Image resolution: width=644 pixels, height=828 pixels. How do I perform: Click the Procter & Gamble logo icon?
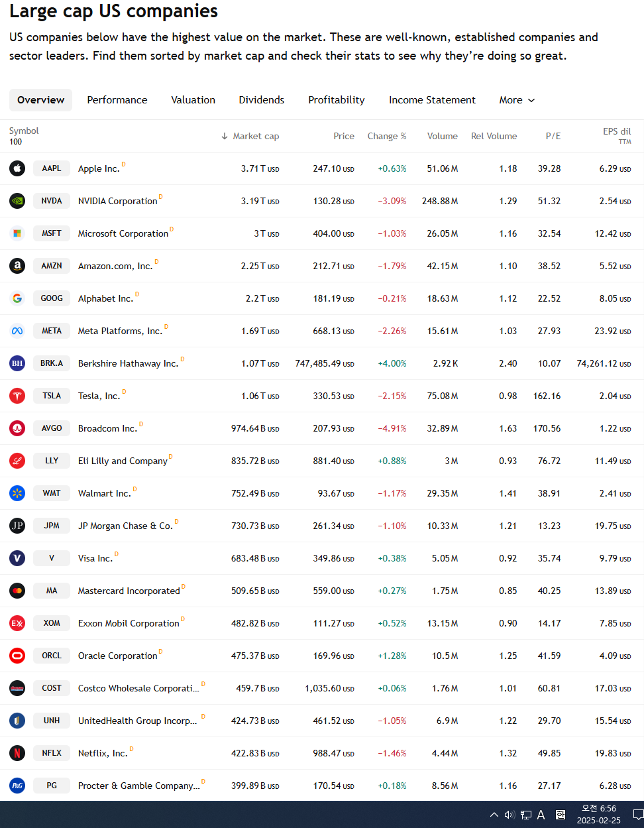(17, 786)
